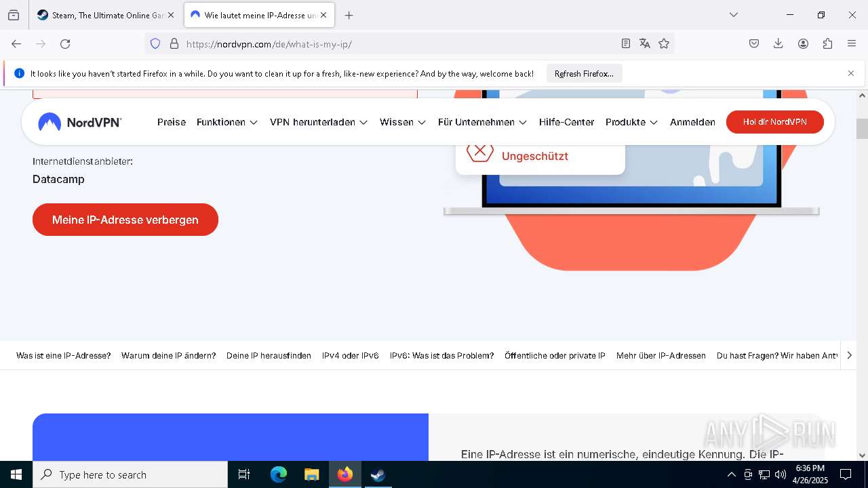Close the NordVPN tab

[324, 15]
